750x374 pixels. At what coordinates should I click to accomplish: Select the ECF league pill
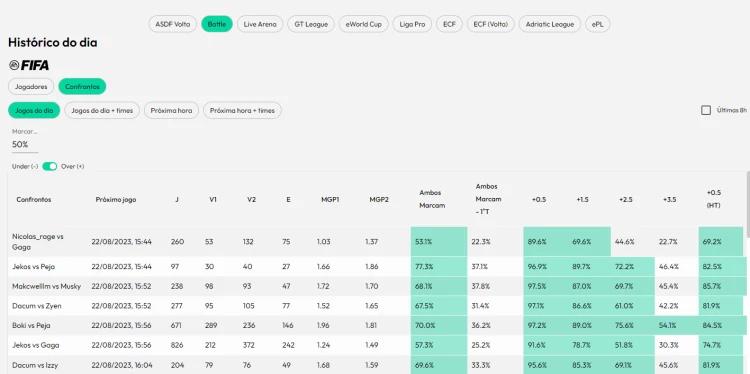(x=449, y=24)
